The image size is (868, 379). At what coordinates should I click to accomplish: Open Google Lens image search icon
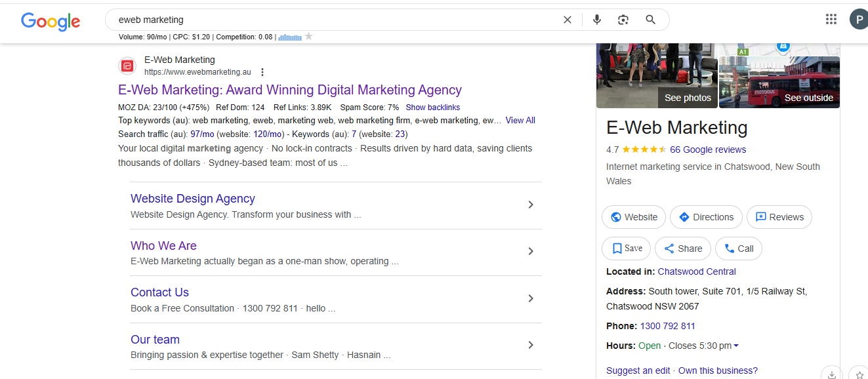[x=623, y=20]
